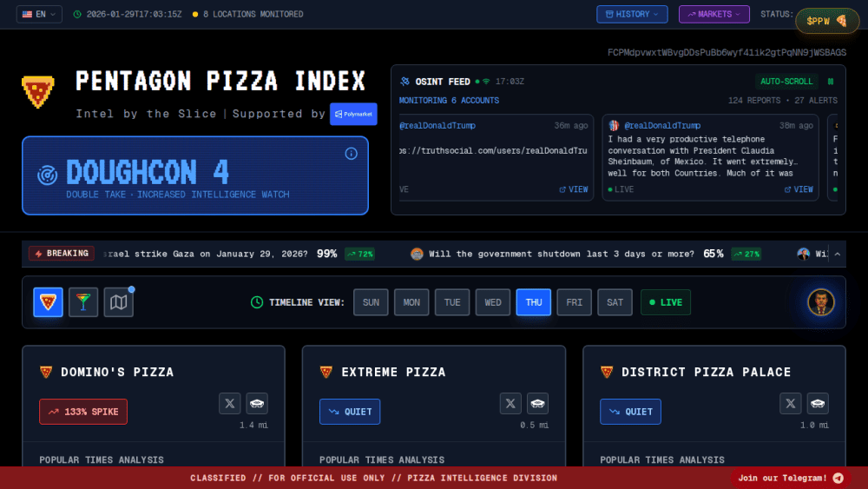
Task: Click the @realDonaldTrump handle in 38m ago post
Action: click(x=662, y=126)
